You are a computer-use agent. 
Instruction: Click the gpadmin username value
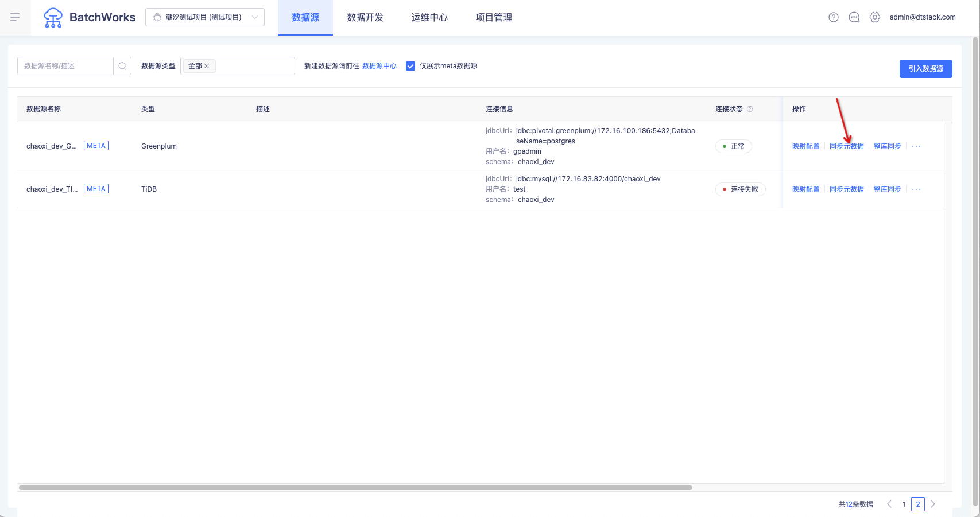coord(527,151)
